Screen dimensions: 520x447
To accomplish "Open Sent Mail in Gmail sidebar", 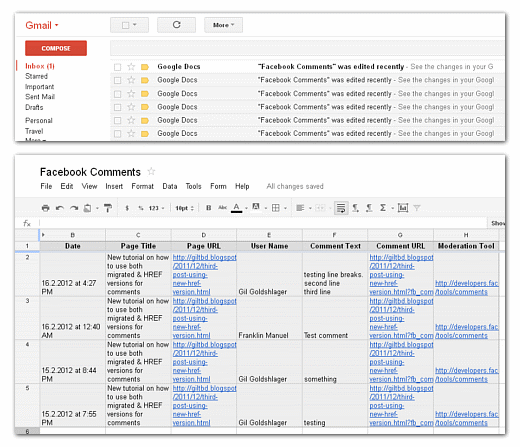I will [x=40, y=97].
